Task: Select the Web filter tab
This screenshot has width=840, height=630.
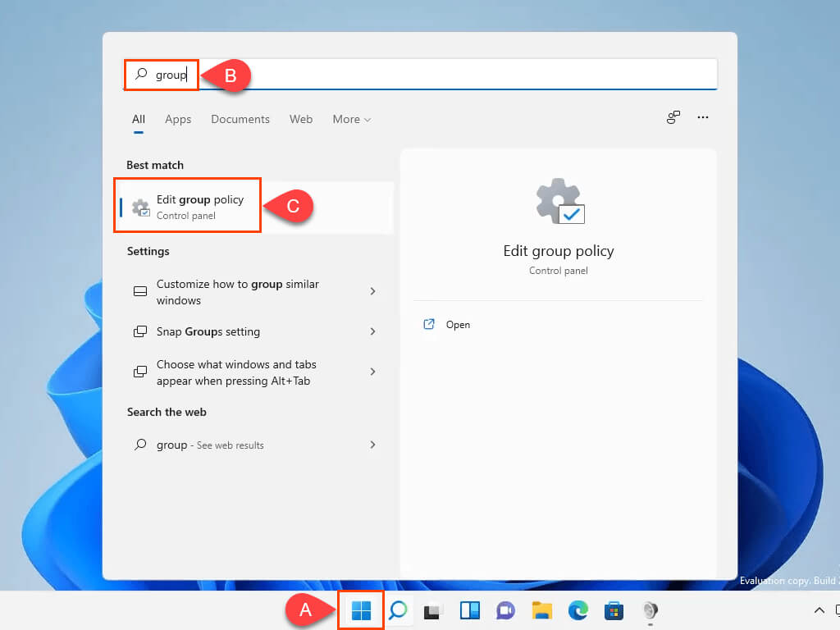Action: pyautogui.click(x=301, y=120)
